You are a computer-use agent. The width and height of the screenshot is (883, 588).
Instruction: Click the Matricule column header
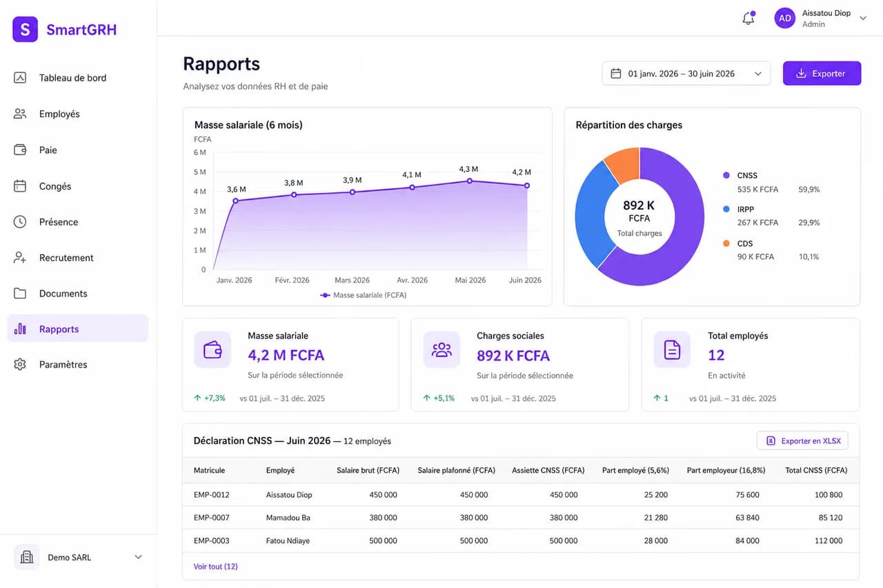(209, 470)
